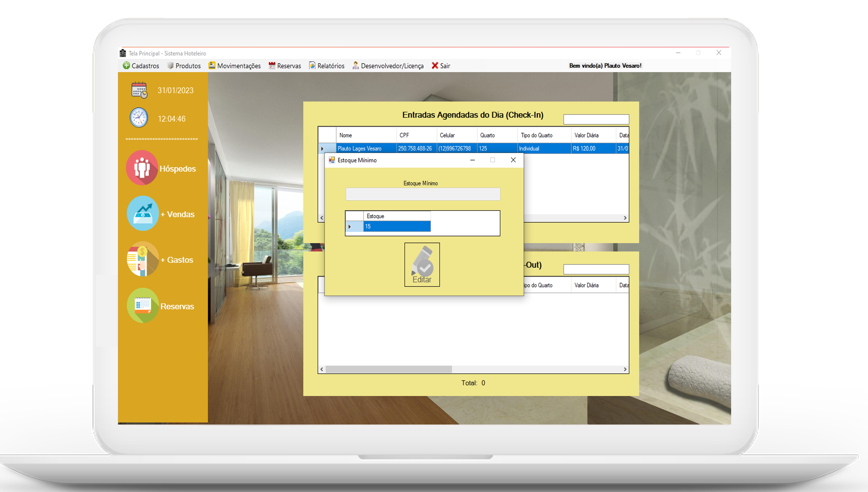The width and height of the screenshot is (868, 492).
Task: Click the Bem vindo(a) Plauto Vesaro greeting
Action: pyautogui.click(x=605, y=66)
